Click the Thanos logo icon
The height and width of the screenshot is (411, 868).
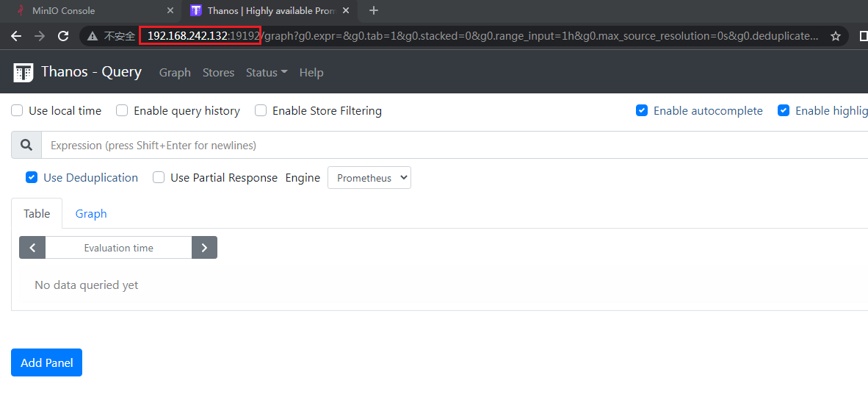click(x=23, y=72)
